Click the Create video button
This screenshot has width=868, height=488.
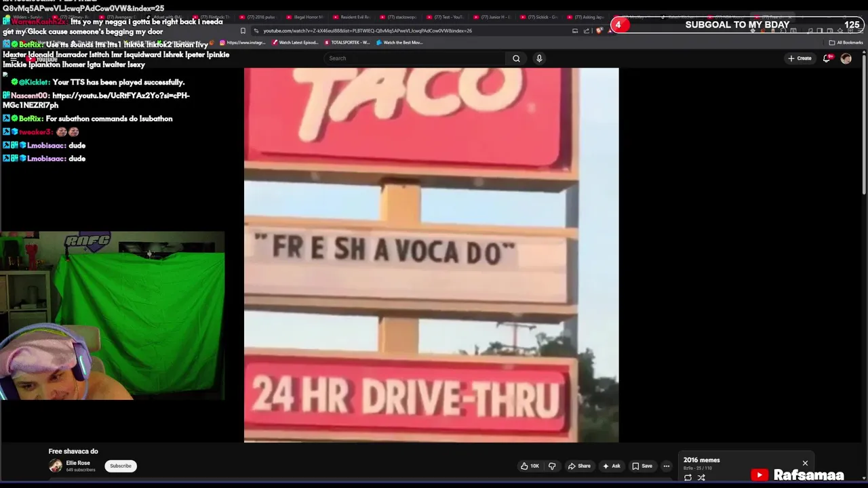click(800, 58)
